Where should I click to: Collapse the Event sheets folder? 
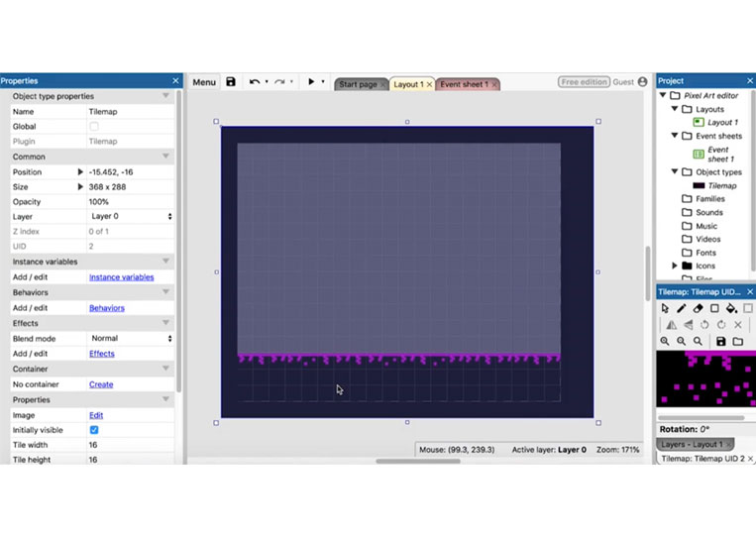pos(675,136)
